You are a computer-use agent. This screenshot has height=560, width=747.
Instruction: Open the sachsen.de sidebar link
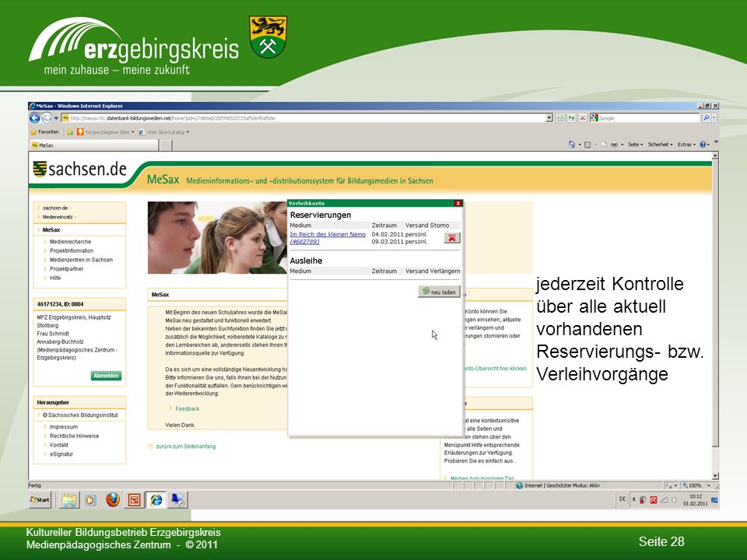point(54,208)
